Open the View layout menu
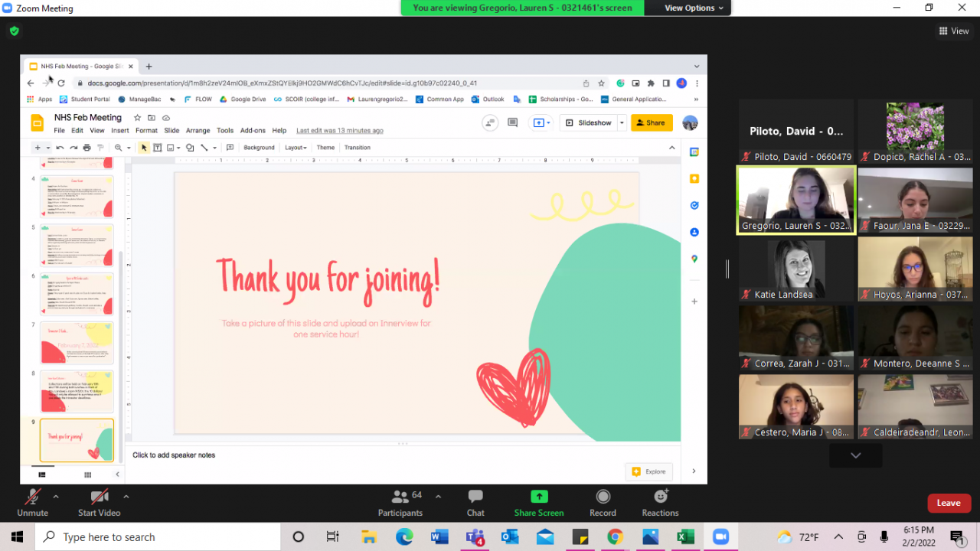980x551 pixels. pos(954,31)
